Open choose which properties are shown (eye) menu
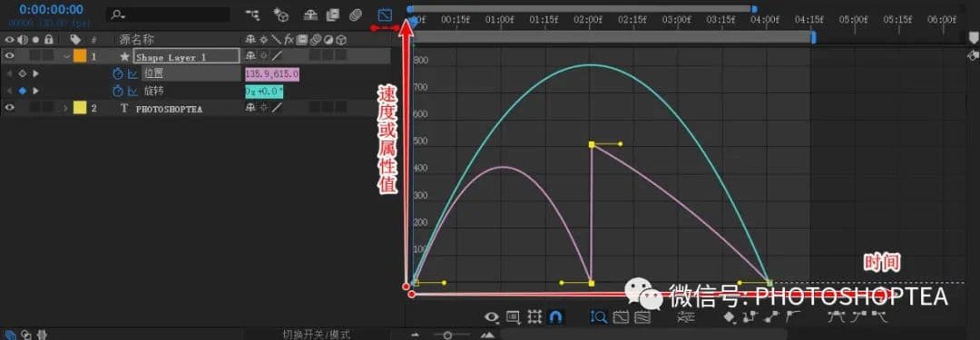Screen dimensions: 980x340 [x=492, y=317]
